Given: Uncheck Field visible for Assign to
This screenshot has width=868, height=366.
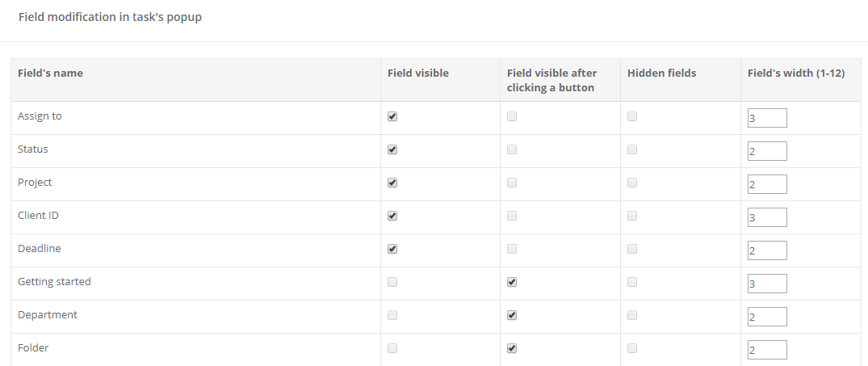Looking at the screenshot, I should click(x=392, y=116).
